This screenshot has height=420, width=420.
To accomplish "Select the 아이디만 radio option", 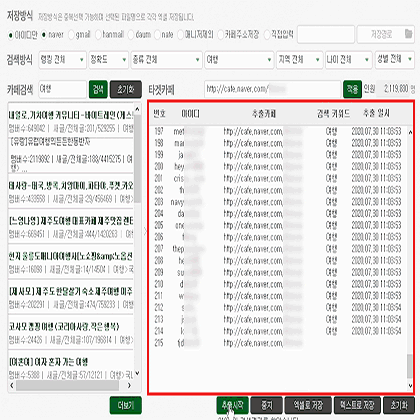I will point(11,35).
